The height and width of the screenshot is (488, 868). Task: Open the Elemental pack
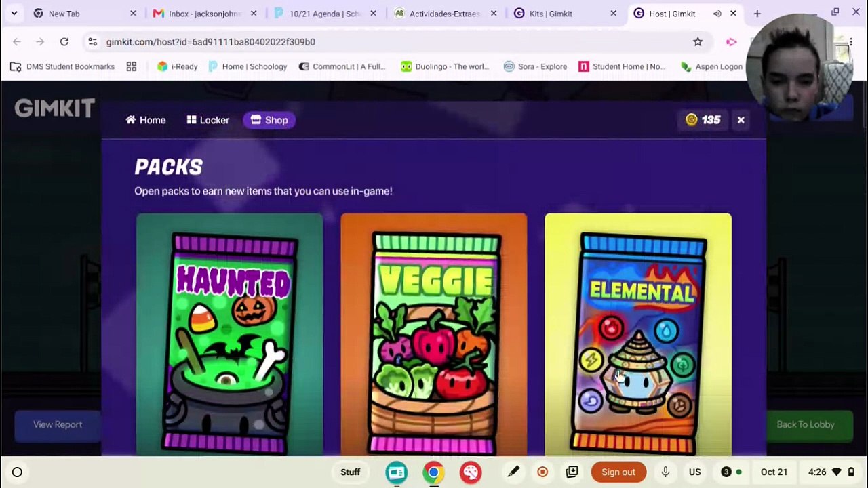point(638,334)
